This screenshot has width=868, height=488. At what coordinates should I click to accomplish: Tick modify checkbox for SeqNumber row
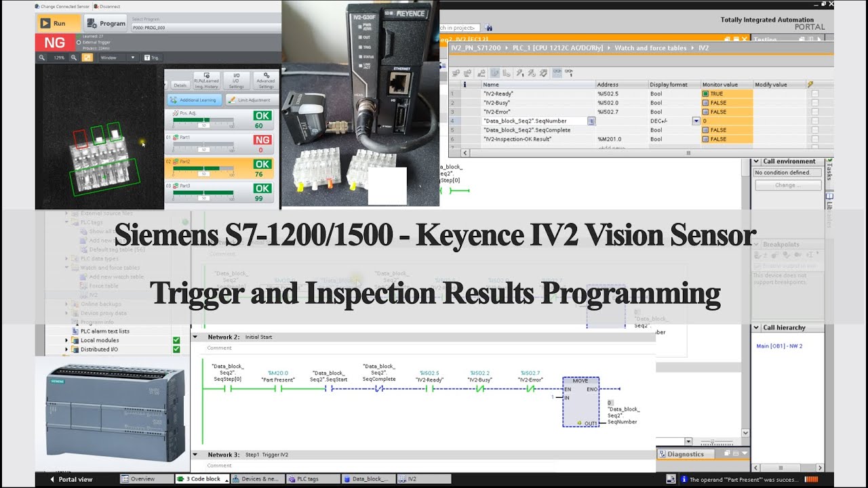click(x=814, y=121)
